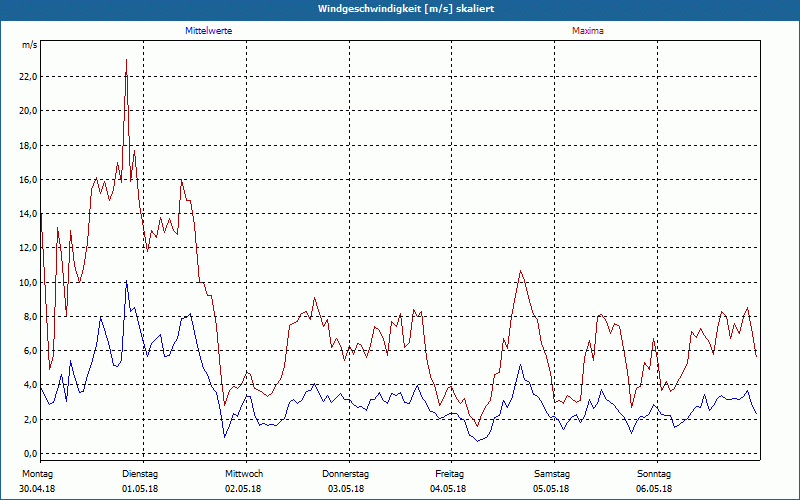Select the 16,0 y-axis value
The width and height of the screenshot is (800, 500).
(29, 180)
